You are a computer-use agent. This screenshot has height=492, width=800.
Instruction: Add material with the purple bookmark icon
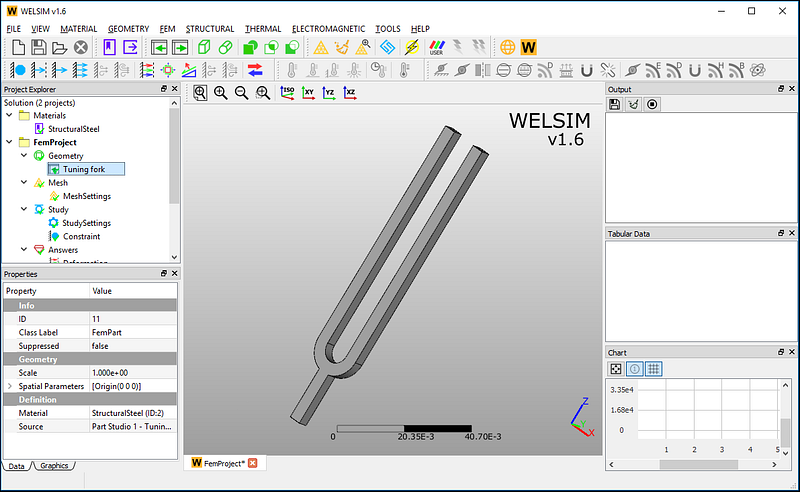click(x=109, y=47)
